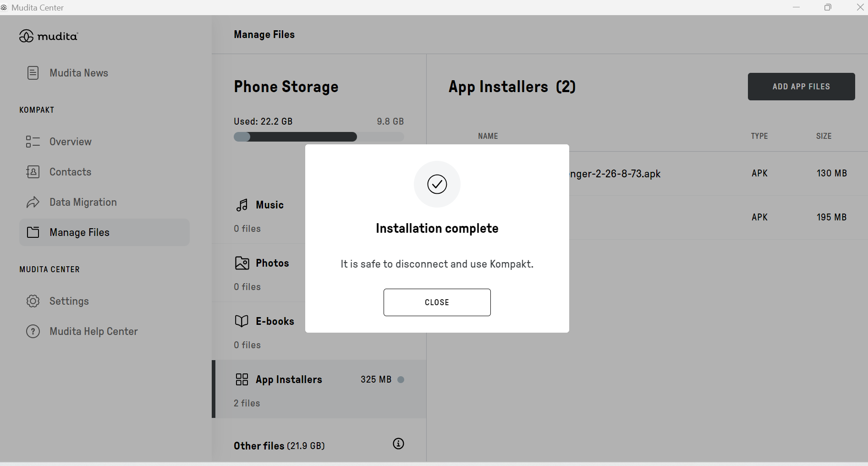Click the NAME column header
Image resolution: width=868 pixels, height=466 pixels.
click(x=488, y=136)
